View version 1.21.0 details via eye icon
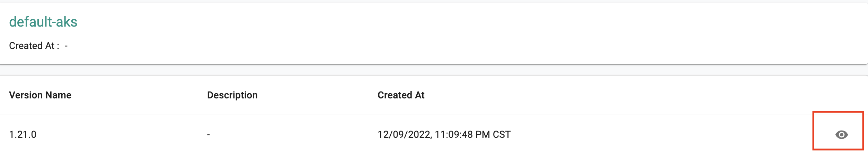 pos(841,135)
